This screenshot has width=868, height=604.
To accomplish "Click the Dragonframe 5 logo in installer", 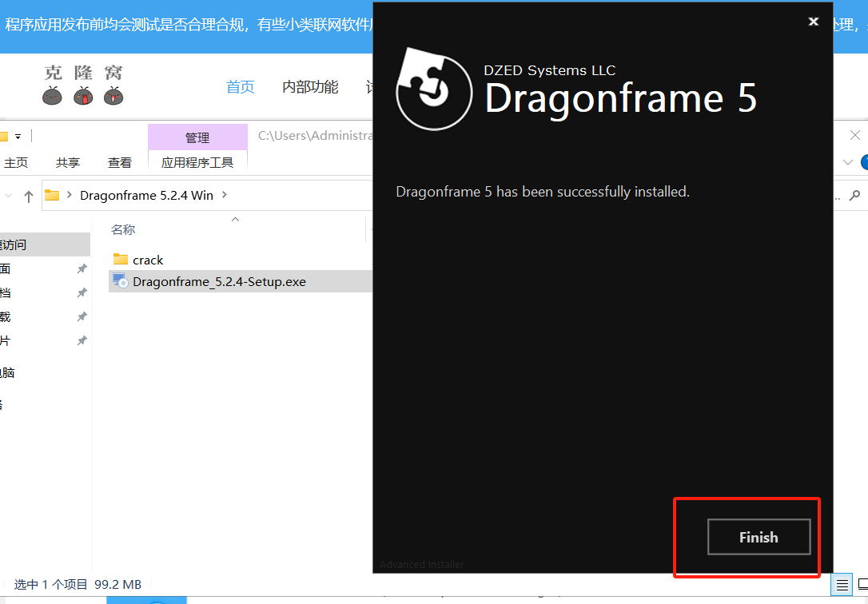I will coord(434,89).
